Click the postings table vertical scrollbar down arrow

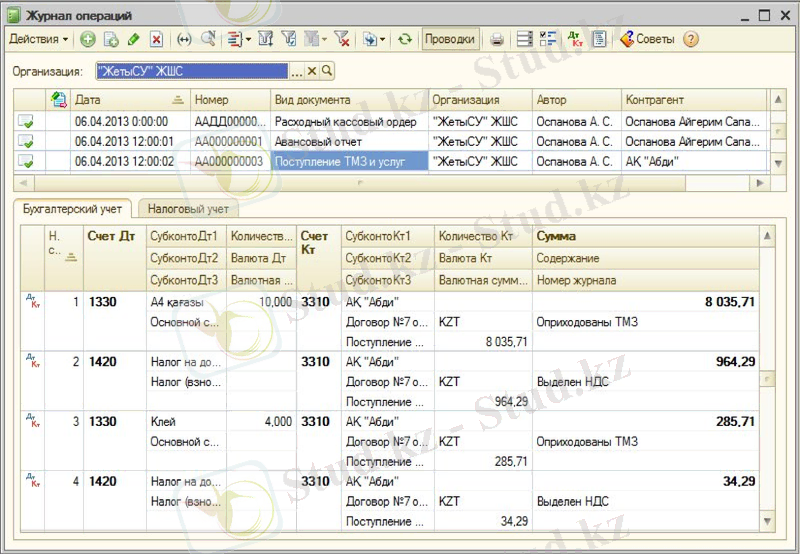(767, 523)
